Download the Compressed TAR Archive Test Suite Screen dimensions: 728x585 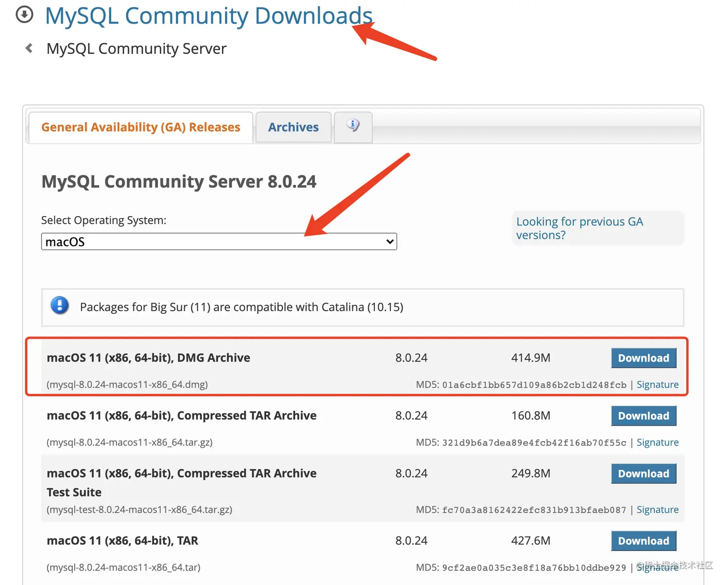coord(644,474)
